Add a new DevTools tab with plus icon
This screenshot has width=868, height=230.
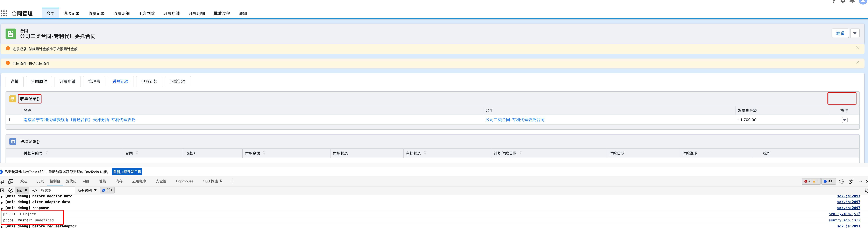pos(232,181)
